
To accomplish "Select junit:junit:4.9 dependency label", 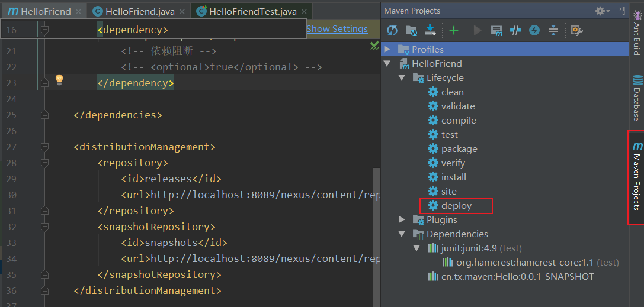I will 469,248.
